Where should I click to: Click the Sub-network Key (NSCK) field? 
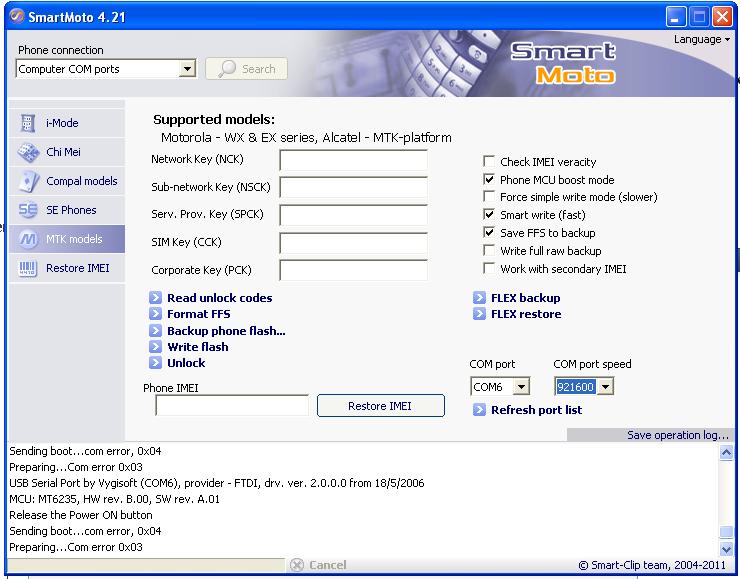(x=353, y=187)
